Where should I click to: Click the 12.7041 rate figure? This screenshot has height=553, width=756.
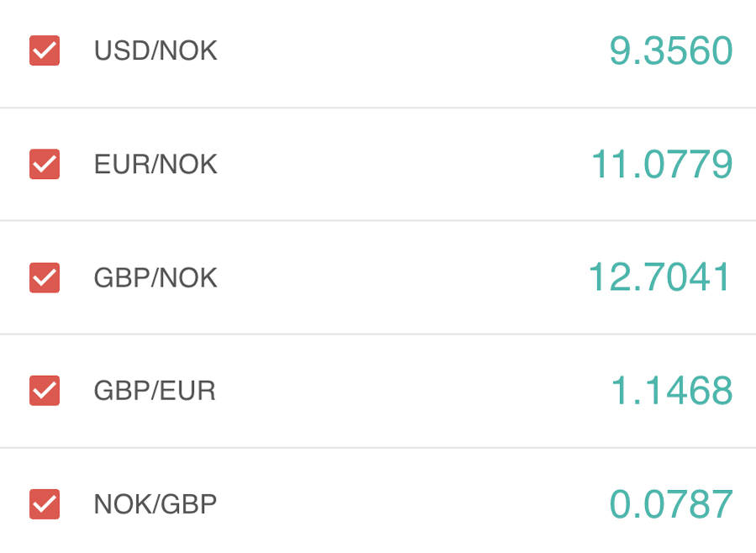(x=660, y=277)
